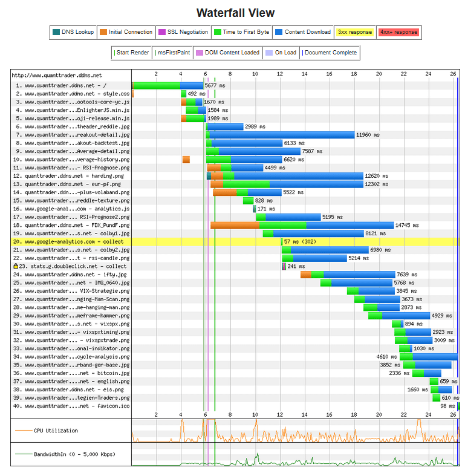
Task: Click the teal DNS Lookup legend swatch
Action: [56, 32]
